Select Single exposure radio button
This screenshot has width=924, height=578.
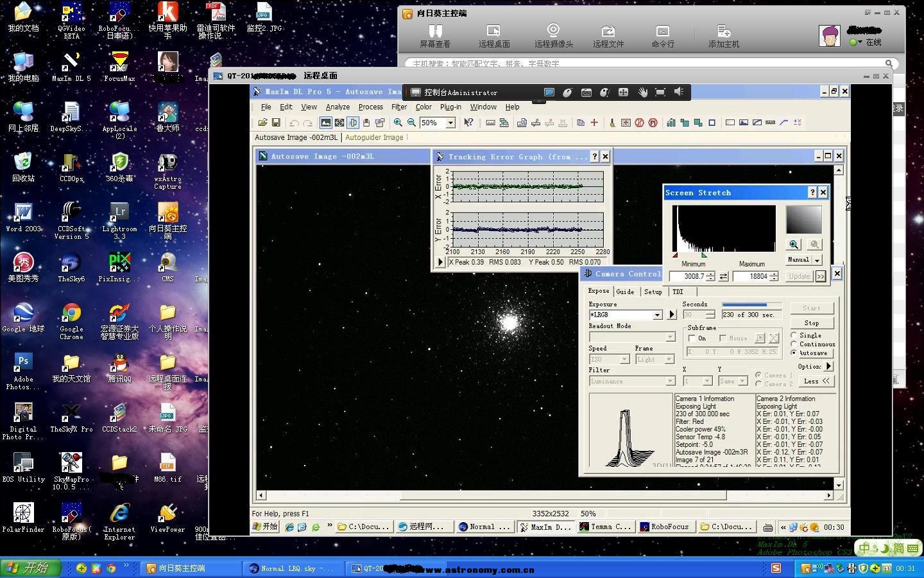click(x=794, y=335)
